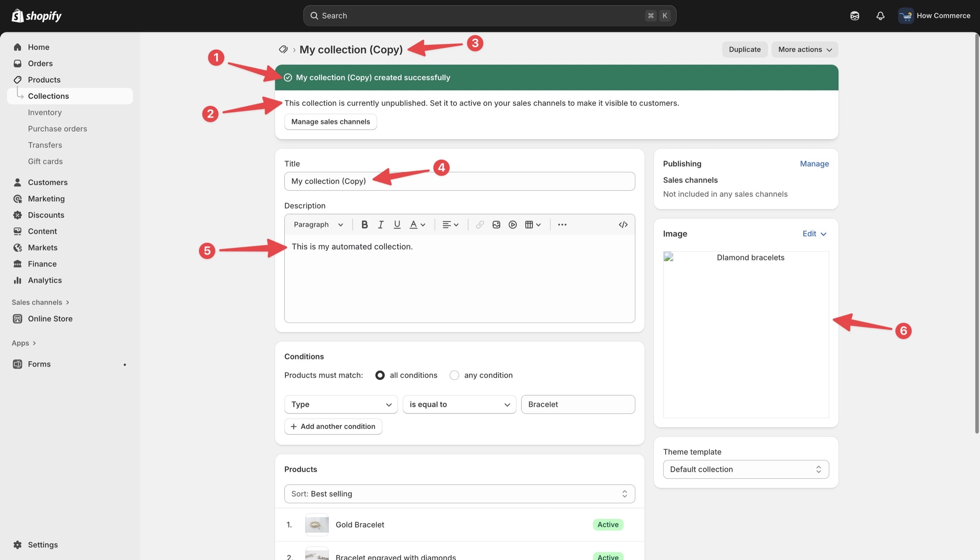This screenshot has width=980, height=560.
Task: Click the collections breadcrumb tag icon
Action: (x=283, y=50)
